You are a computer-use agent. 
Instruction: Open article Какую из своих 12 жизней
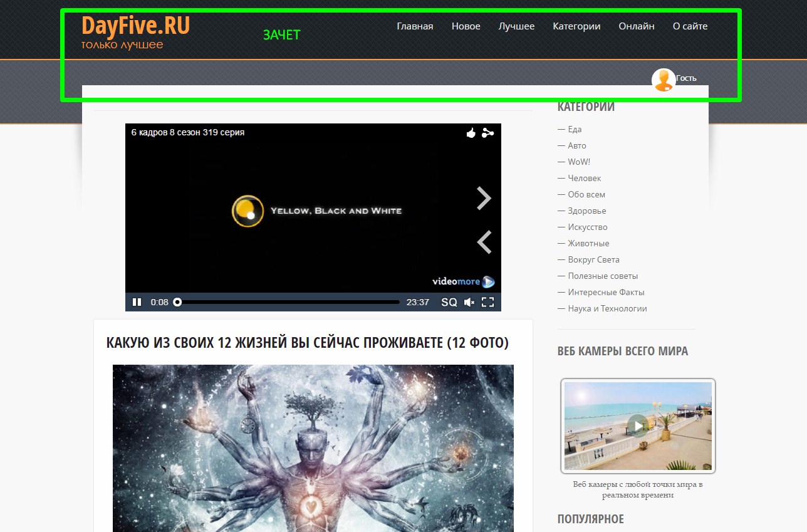pyautogui.click(x=308, y=343)
